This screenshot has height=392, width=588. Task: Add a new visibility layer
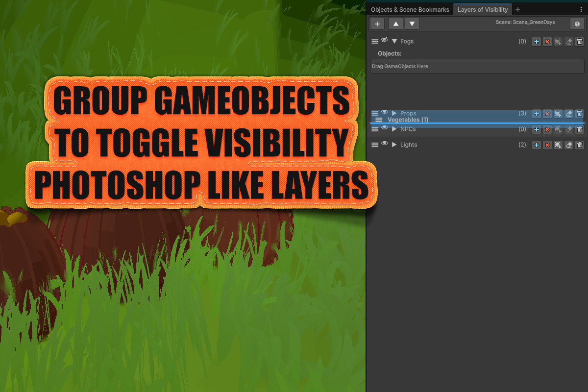377,24
